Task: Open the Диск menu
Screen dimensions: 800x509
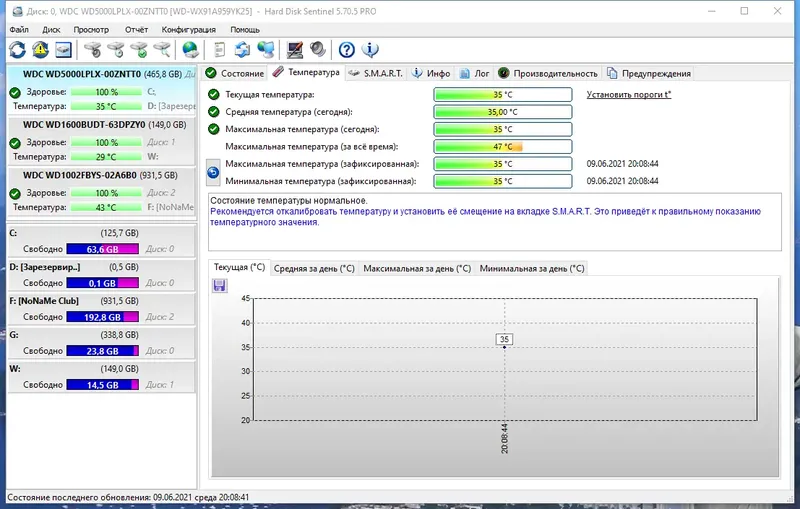Action: 51,30
